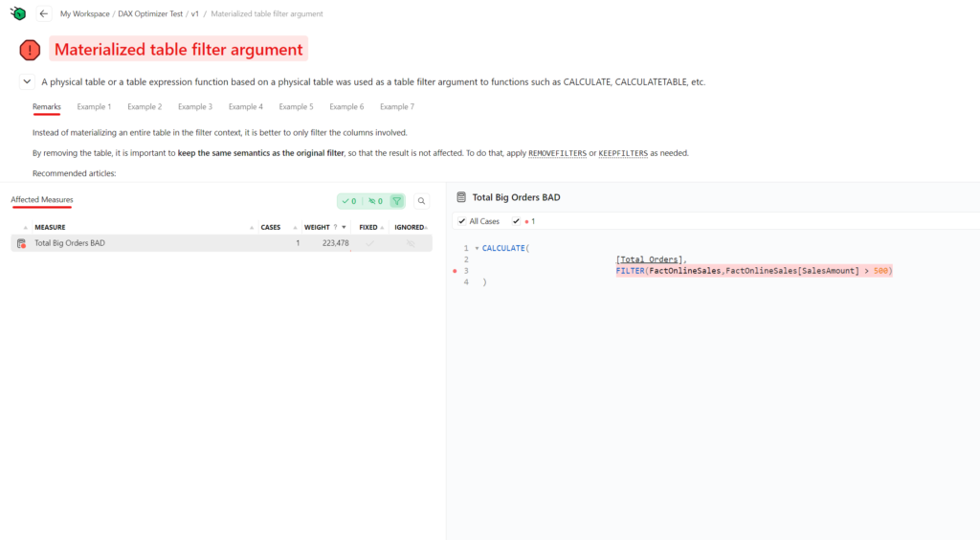Select the Affected Measures tab
Viewport: 980px width, 540px height.
tap(42, 200)
